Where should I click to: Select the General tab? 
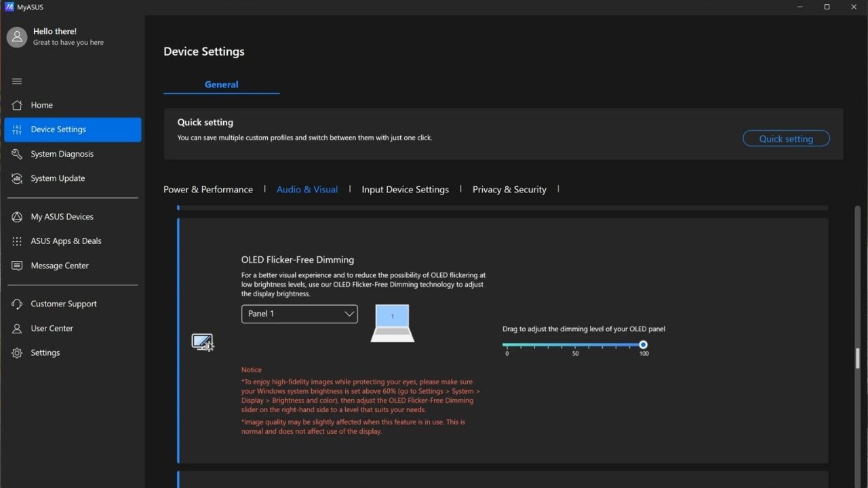tap(221, 85)
